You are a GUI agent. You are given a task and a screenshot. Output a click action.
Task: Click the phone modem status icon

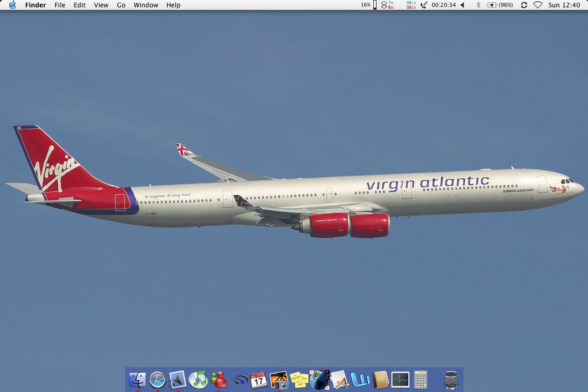424,5
